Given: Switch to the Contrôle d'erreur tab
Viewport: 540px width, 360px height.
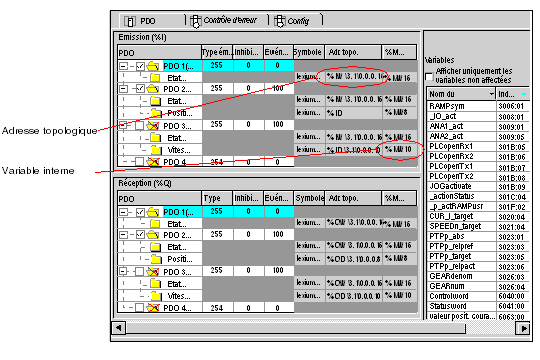Looking at the screenshot, I should (227, 21).
